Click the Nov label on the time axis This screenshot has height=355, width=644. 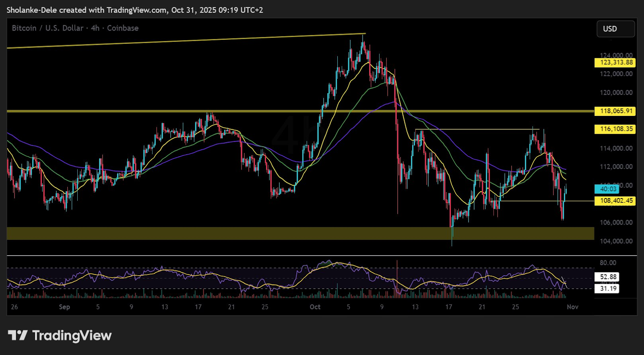click(572, 307)
